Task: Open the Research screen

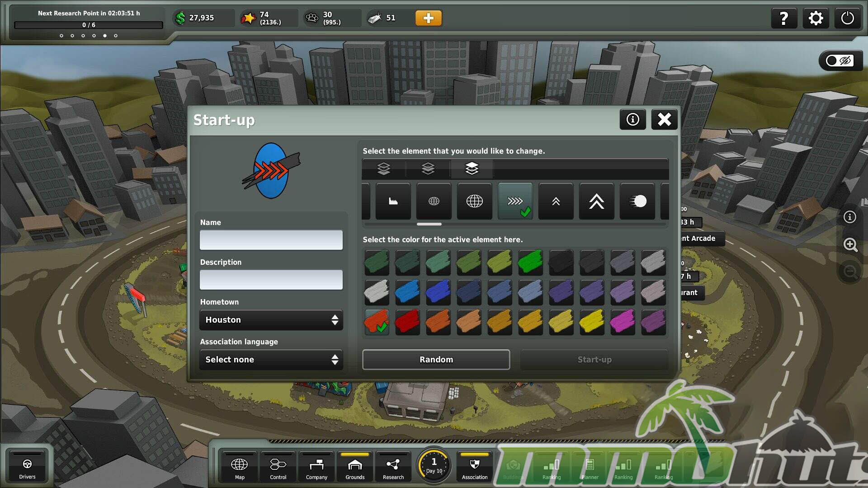Action: tap(393, 468)
